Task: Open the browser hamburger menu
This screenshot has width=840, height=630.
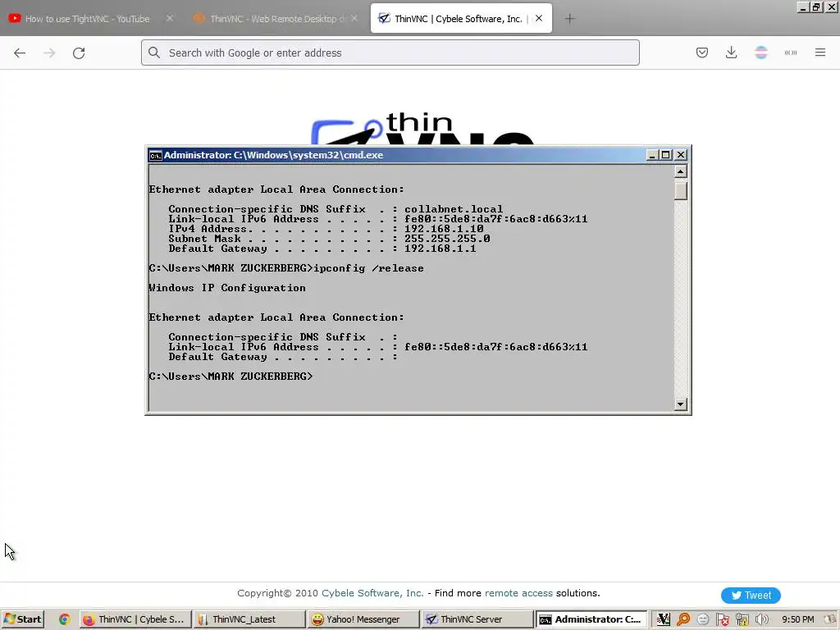Action: click(x=820, y=52)
